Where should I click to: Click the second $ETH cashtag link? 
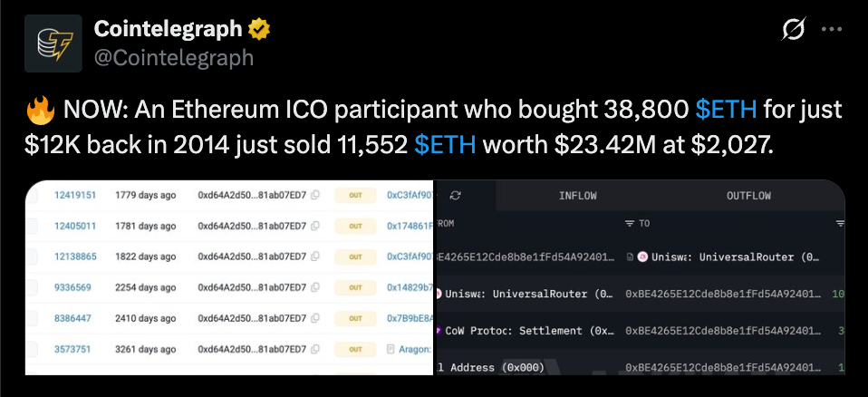click(445, 145)
